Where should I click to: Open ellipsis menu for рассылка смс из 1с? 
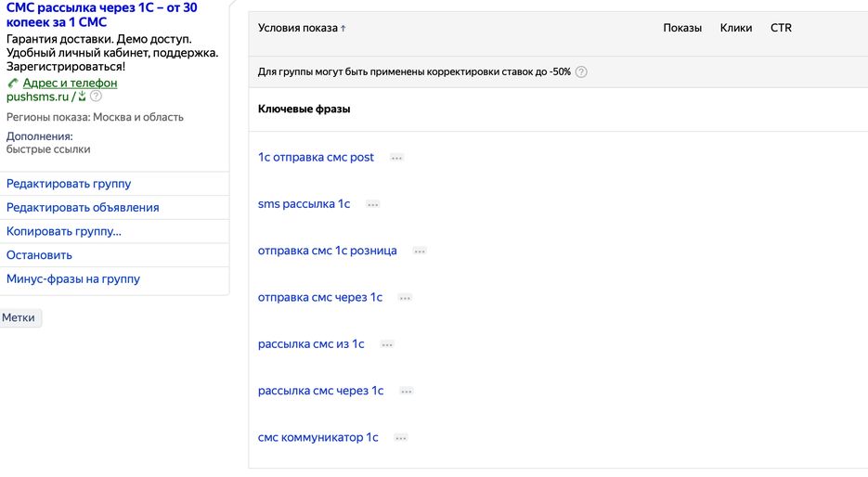point(387,344)
